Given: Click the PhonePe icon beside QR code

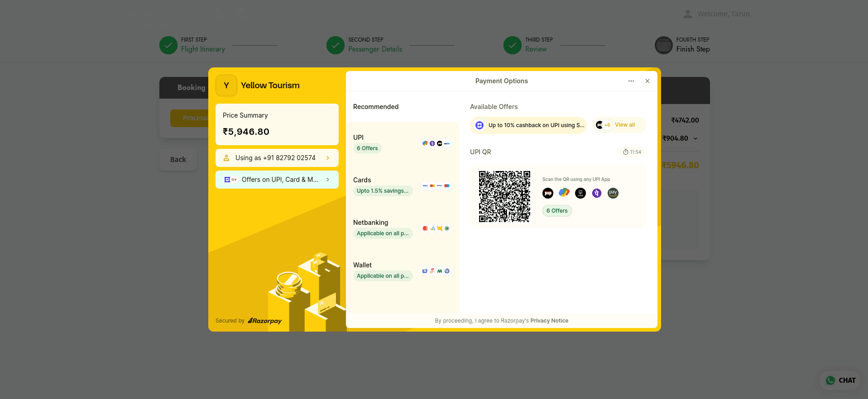Looking at the screenshot, I should [x=597, y=193].
